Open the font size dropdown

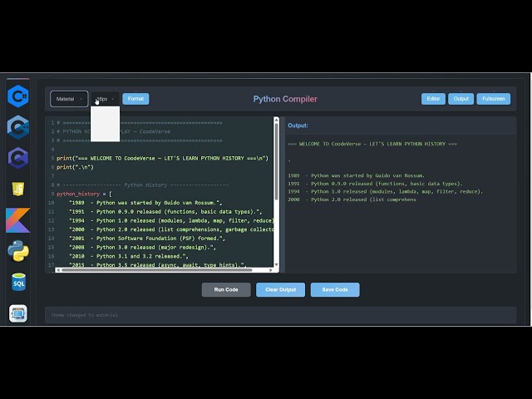click(x=105, y=99)
